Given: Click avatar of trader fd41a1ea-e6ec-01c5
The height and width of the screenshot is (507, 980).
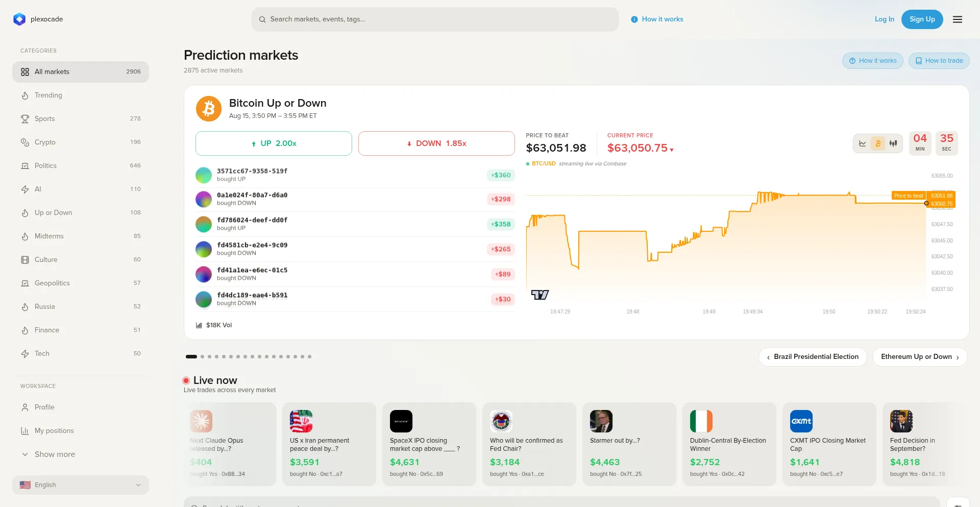Looking at the screenshot, I should click(204, 274).
